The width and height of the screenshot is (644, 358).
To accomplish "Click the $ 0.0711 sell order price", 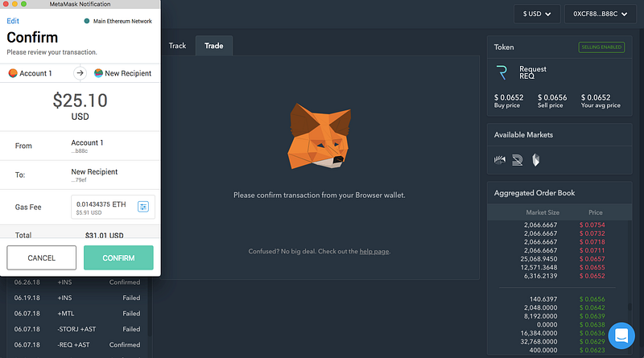I will point(592,250).
